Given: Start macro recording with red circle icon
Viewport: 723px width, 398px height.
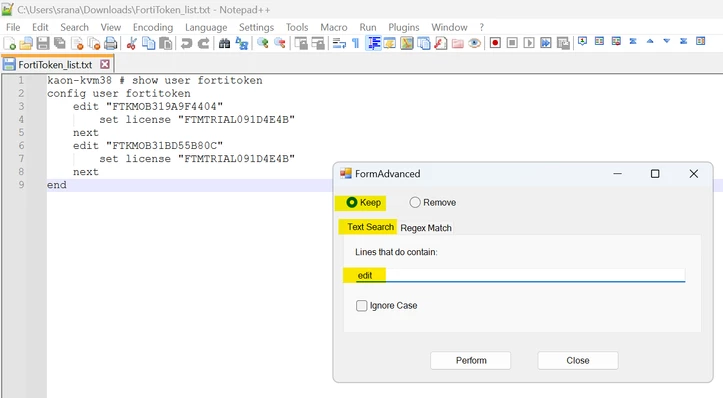Looking at the screenshot, I should (x=495, y=43).
